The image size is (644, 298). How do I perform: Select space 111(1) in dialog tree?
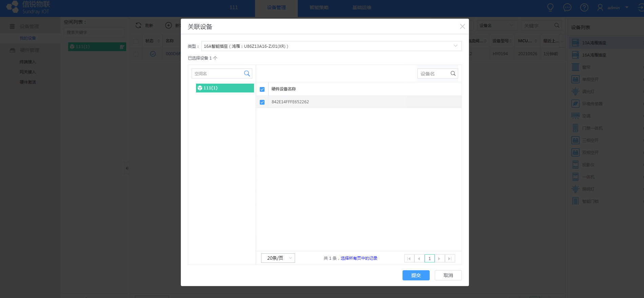[225, 88]
